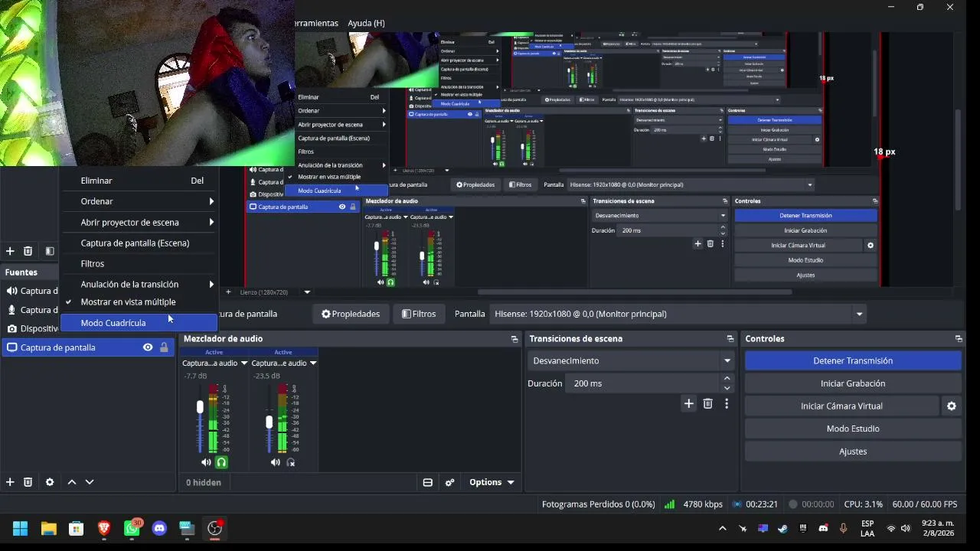
Task: Open the Steam icon in the system tray
Action: point(782,528)
